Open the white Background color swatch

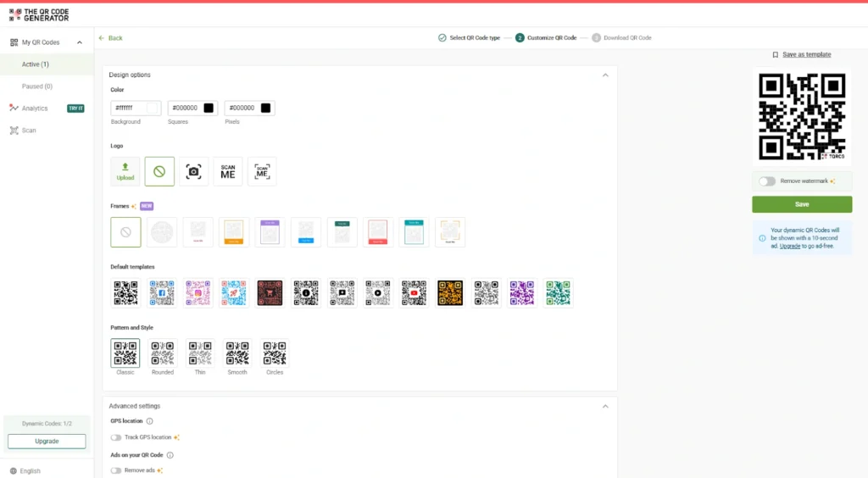[153, 108]
